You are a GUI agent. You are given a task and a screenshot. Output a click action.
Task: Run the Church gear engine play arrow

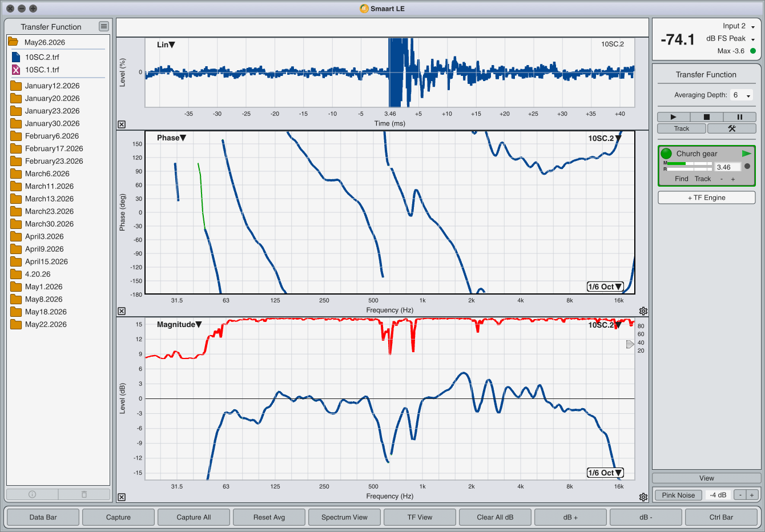click(746, 154)
